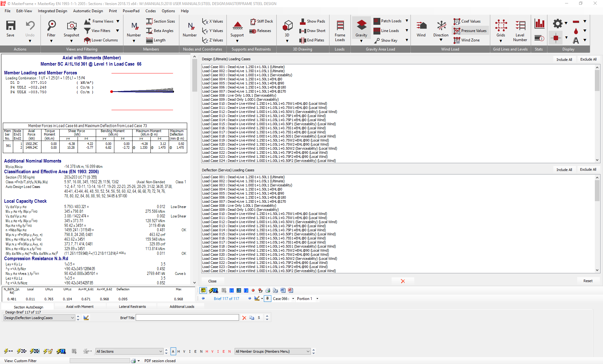Select the Frame Loads tool
The image size is (603, 364).
pyautogui.click(x=340, y=30)
